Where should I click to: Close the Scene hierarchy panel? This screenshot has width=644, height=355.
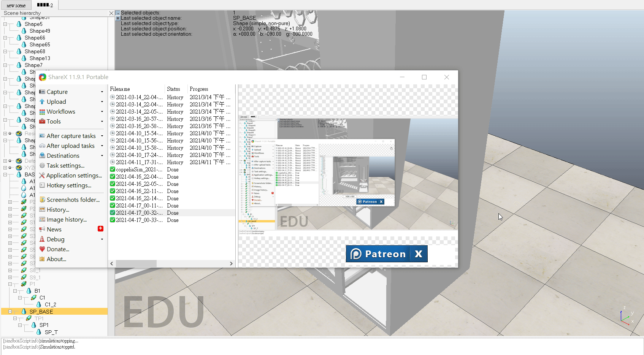(111, 13)
